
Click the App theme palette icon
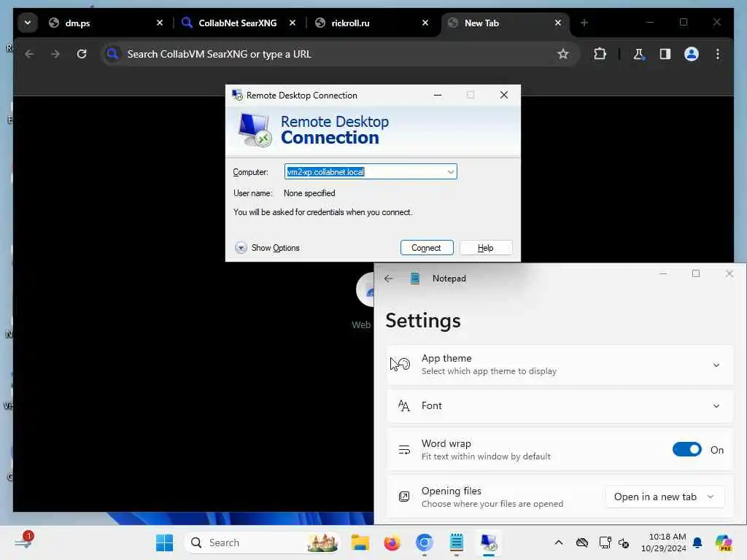coord(403,365)
